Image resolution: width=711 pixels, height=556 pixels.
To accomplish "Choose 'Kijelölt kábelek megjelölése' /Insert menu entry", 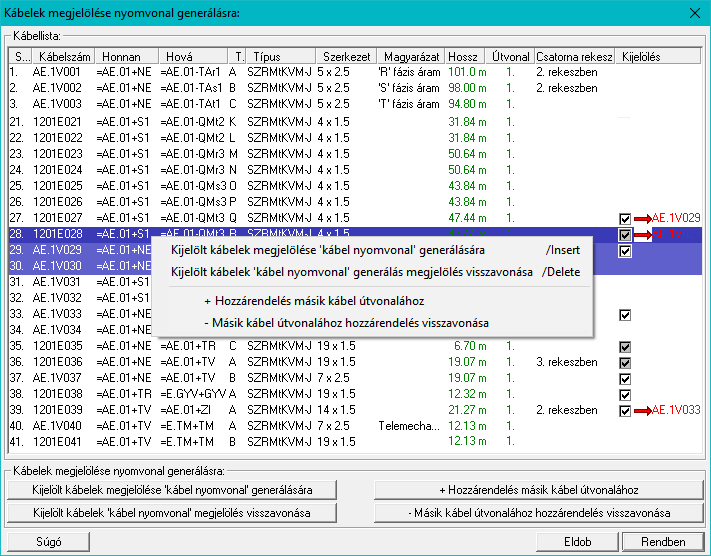I will point(372,250).
